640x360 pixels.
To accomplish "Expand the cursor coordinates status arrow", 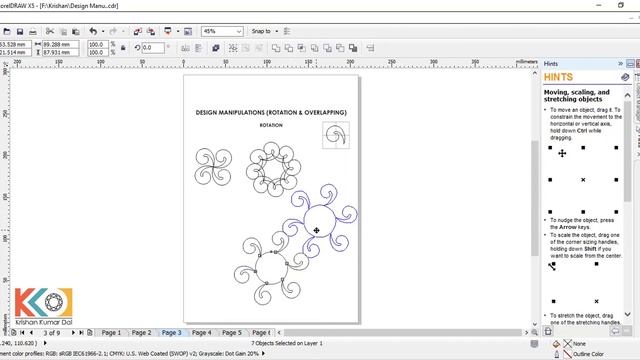I will tap(45, 343).
